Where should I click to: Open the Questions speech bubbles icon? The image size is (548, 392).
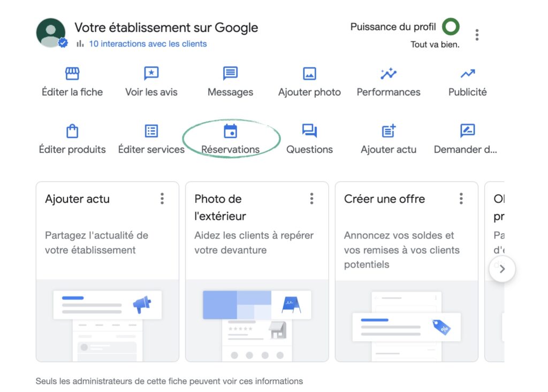309,131
